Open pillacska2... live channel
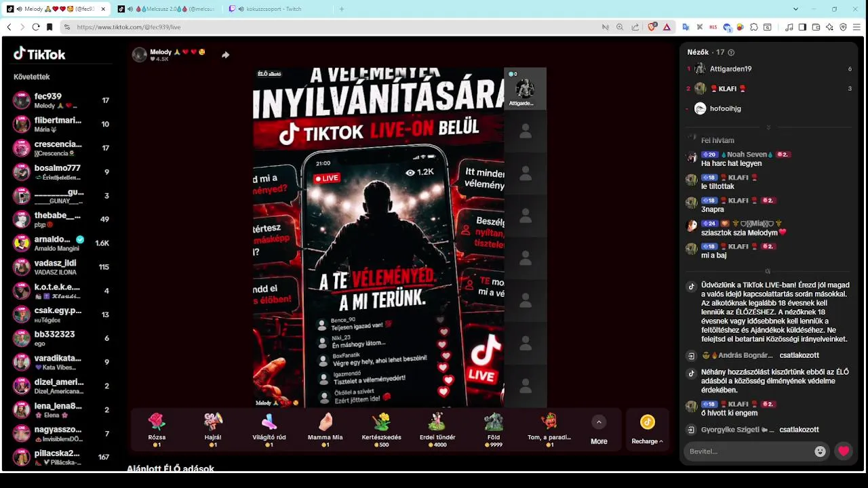Screen dimensions: 868x488 pos(62,457)
